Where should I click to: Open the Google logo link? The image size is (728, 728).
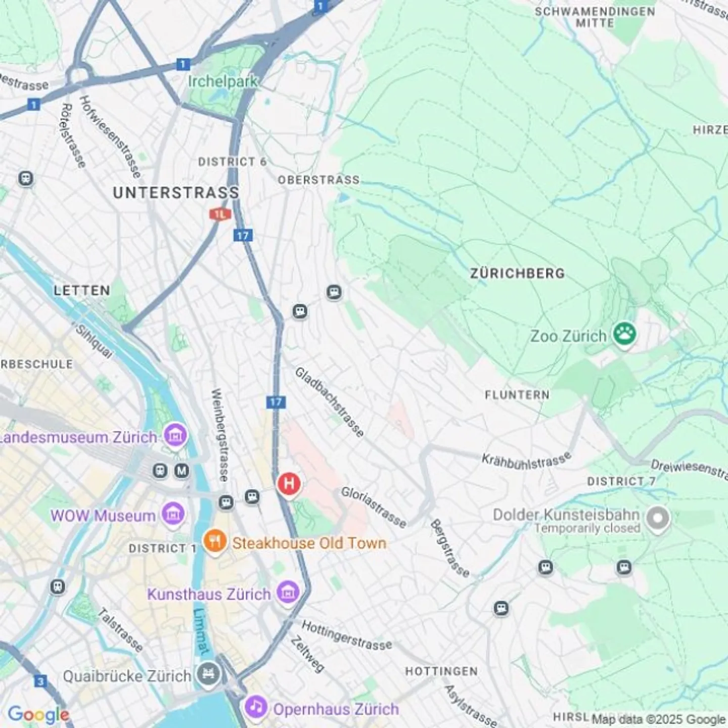coord(38,714)
